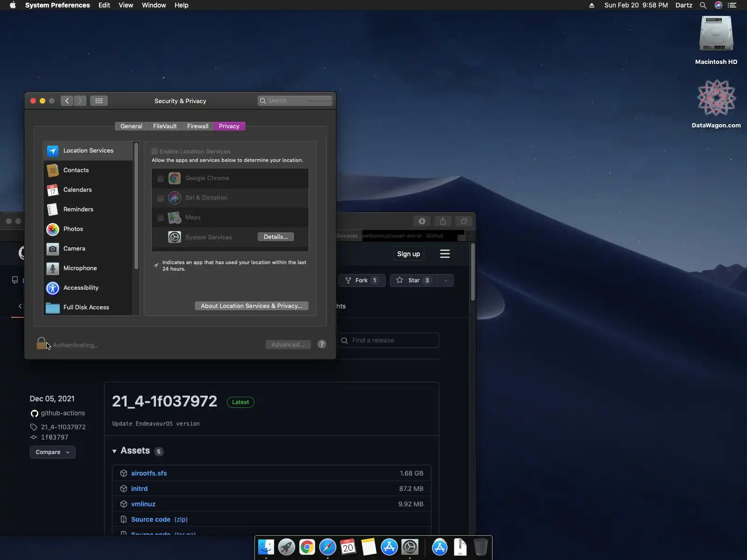
Task: Click the System Preferences search field
Action: pyautogui.click(x=295, y=101)
